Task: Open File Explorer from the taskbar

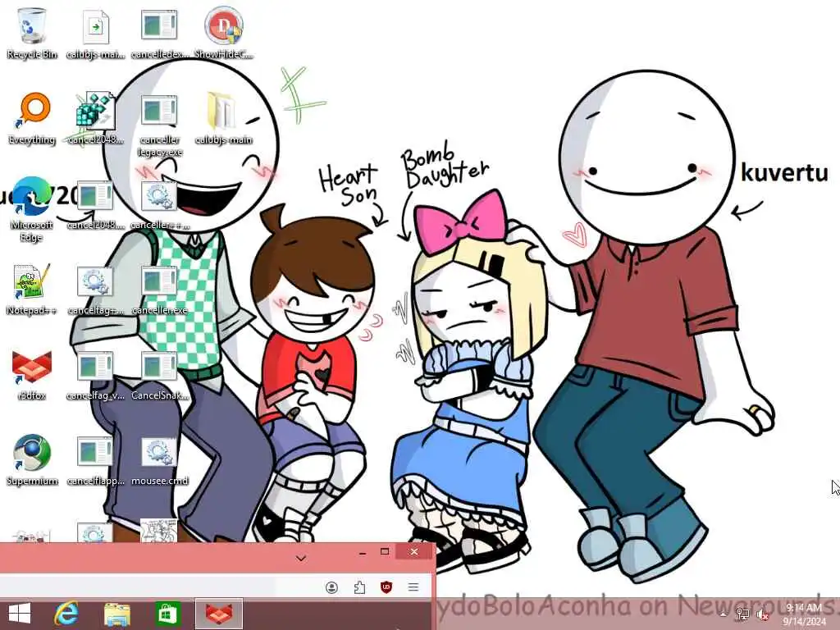Action: [116, 614]
